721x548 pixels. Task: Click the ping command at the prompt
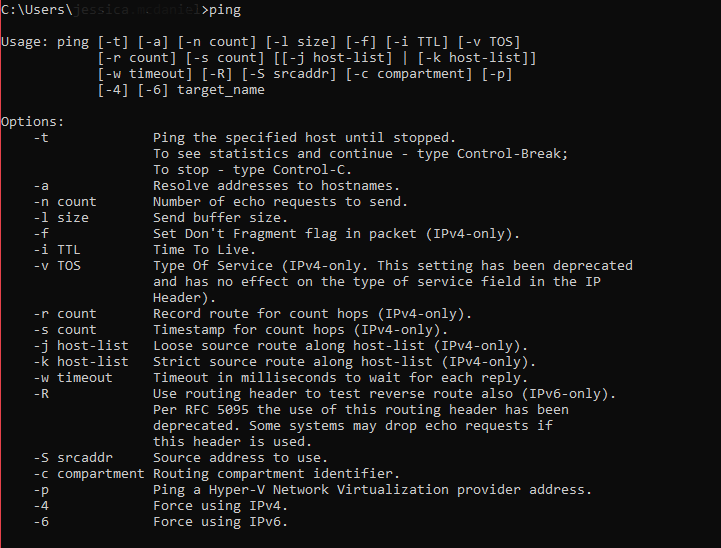coord(225,10)
